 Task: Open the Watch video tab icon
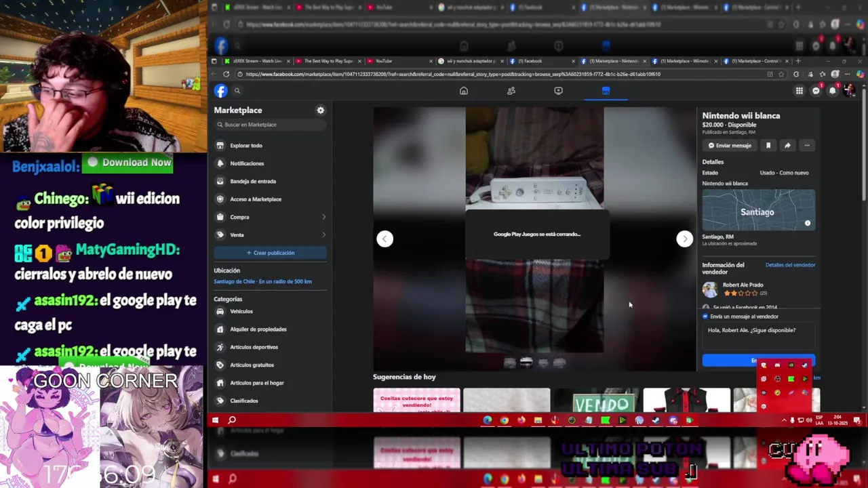tap(558, 91)
